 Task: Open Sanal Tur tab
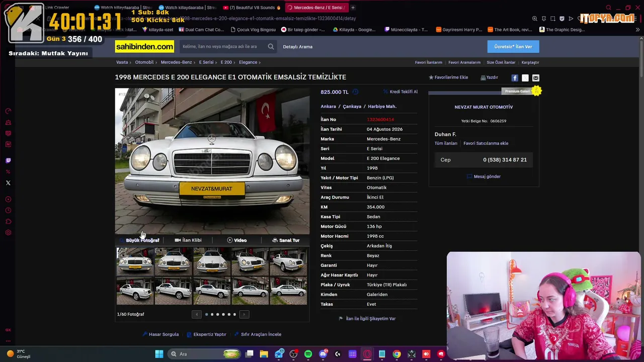point(286,240)
